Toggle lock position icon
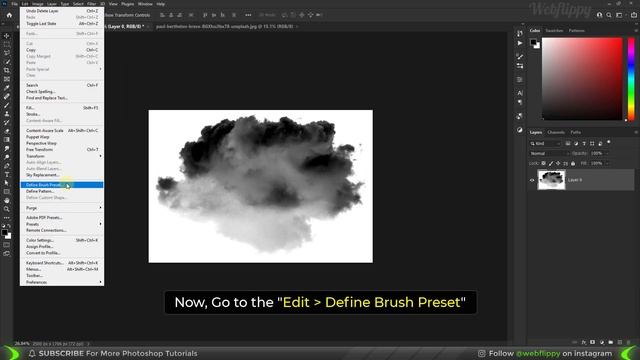This screenshot has height=360, width=640. coord(558,163)
